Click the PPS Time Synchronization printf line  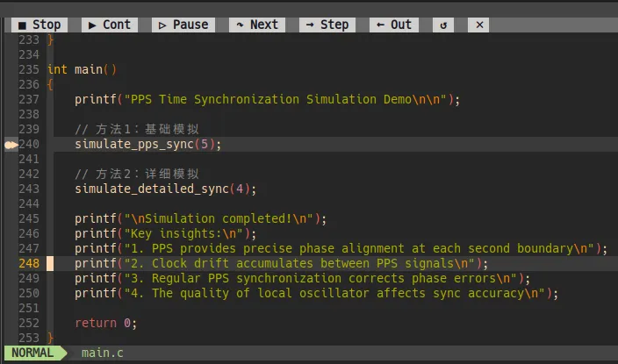coord(267,99)
